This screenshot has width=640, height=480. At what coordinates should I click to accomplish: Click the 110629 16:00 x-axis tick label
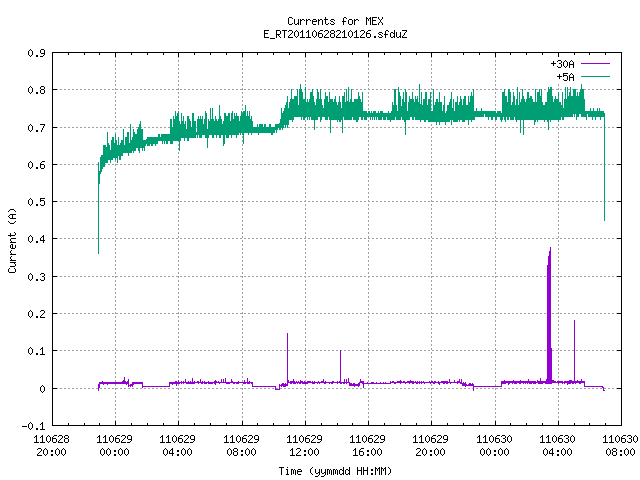(x=368, y=446)
